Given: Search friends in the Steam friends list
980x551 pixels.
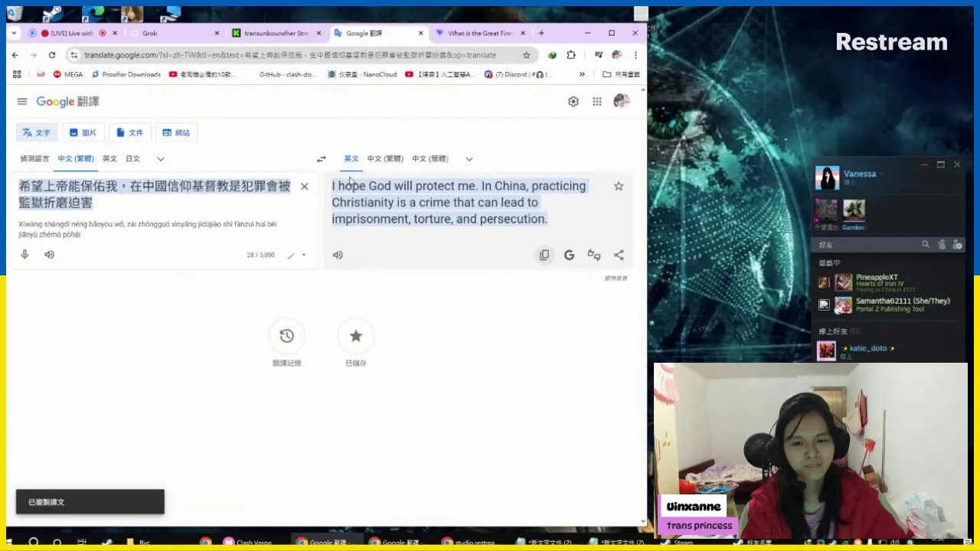Looking at the screenshot, I should tap(926, 245).
